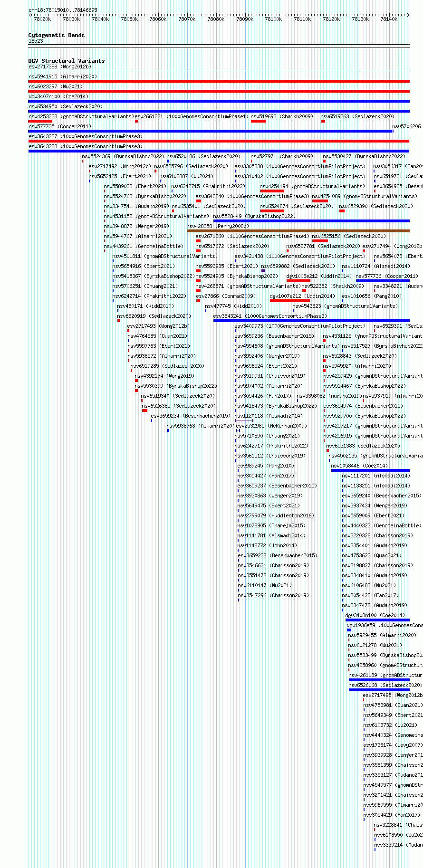Click the 78020k ruler tick label
The width and height of the screenshot is (423, 868).
point(42,19)
